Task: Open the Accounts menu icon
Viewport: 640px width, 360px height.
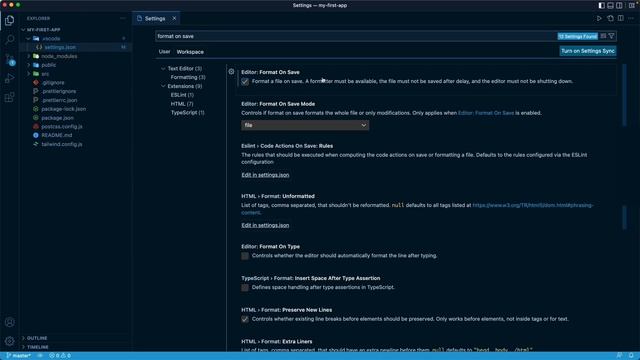Action: coord(9,322)
